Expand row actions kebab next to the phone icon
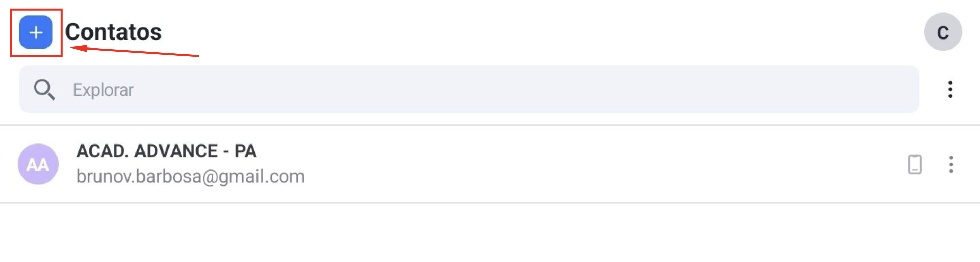This screenshot has height=262, width=980. tap(951, 164)
